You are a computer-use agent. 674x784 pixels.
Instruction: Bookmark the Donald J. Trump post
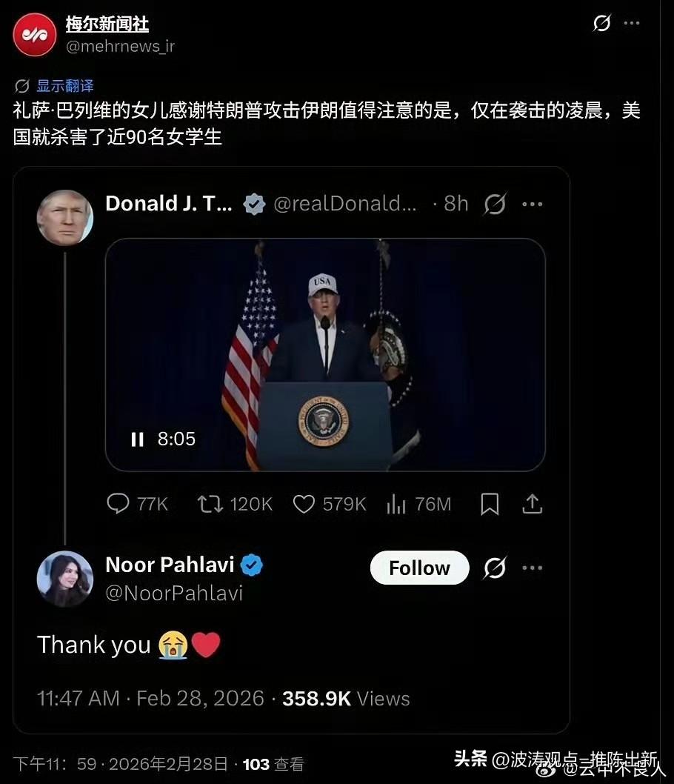coord(490,504)
